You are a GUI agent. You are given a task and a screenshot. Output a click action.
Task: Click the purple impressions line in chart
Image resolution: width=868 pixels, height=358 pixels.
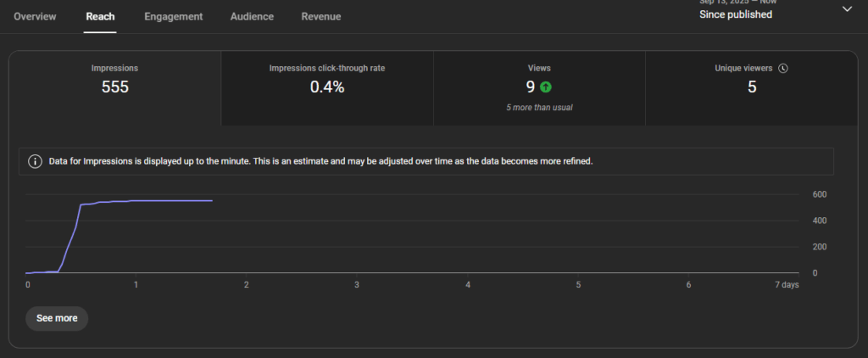point(153,200)
